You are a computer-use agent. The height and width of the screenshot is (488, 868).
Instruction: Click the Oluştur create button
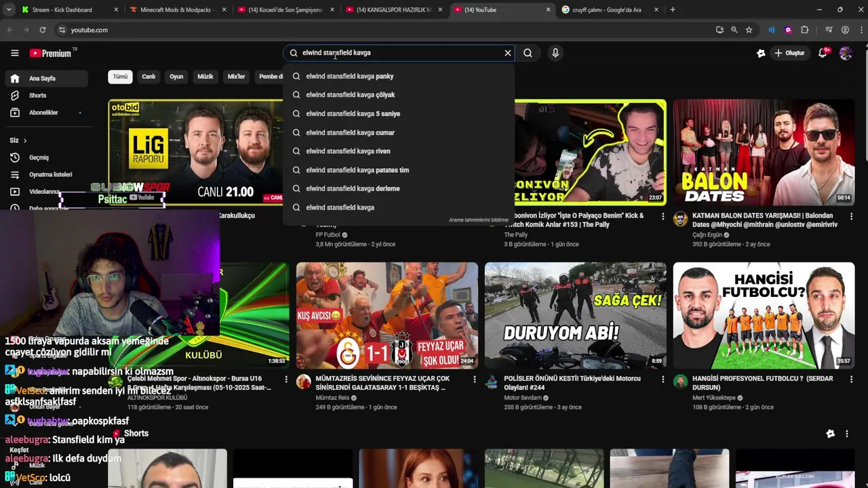point(789,53)
